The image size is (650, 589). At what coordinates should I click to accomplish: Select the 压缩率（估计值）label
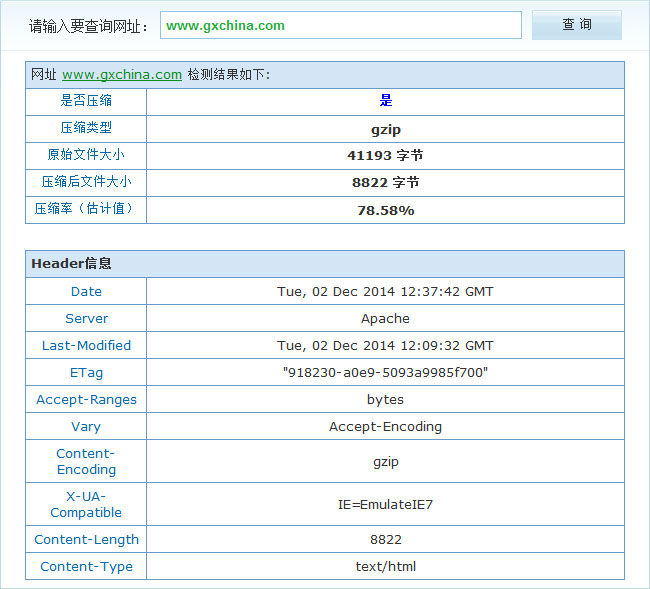point(86,208)
